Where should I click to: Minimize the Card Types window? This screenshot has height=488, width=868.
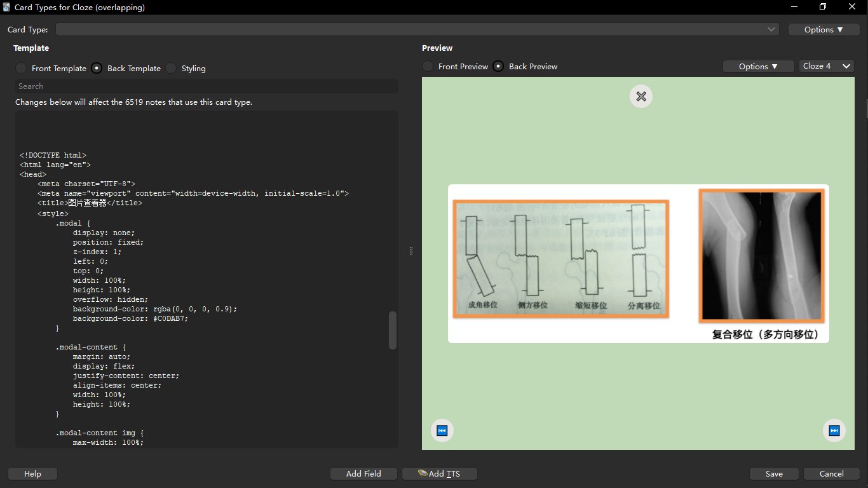(794, 7)
